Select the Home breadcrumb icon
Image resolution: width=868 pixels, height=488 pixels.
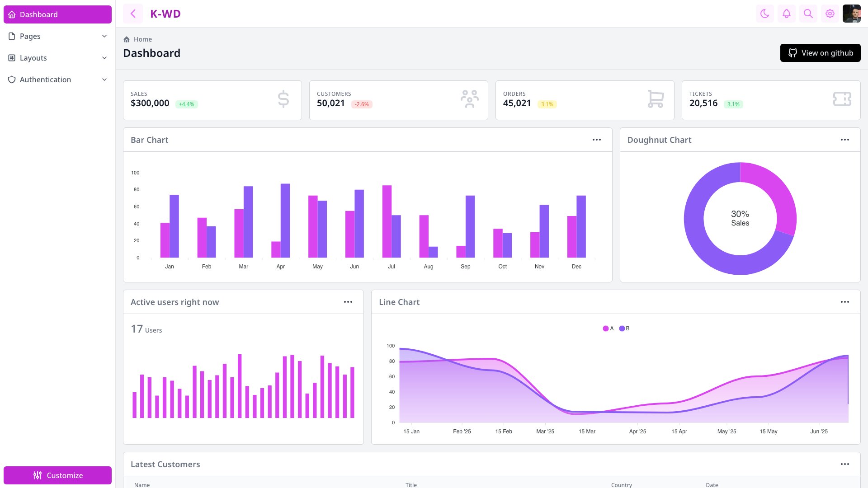point(127,39)
